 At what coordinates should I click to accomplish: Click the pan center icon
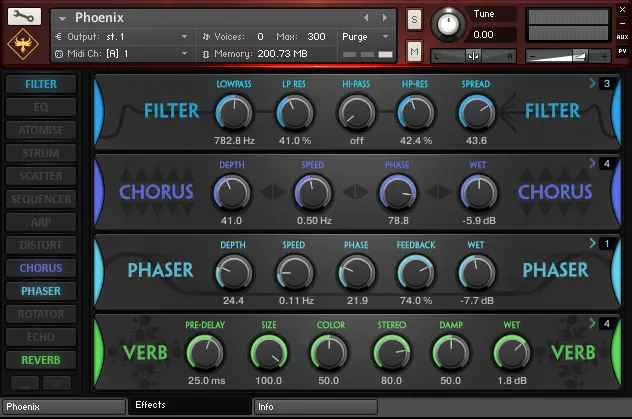coord(473,56)
